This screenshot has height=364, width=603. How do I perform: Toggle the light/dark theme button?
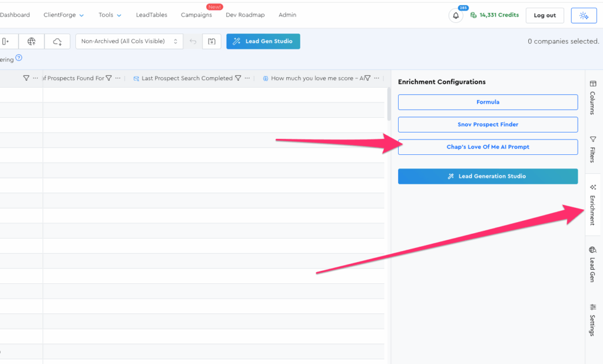(584, 16)
